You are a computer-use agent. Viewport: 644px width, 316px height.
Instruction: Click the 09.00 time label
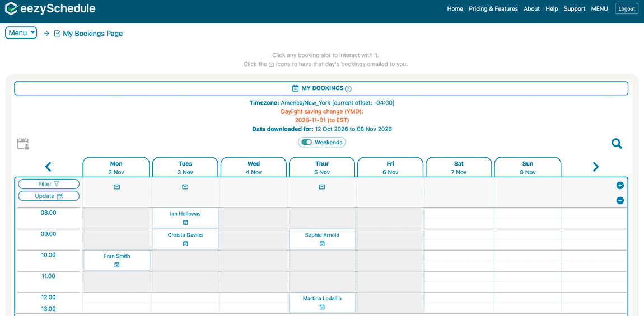pos(49,234)
